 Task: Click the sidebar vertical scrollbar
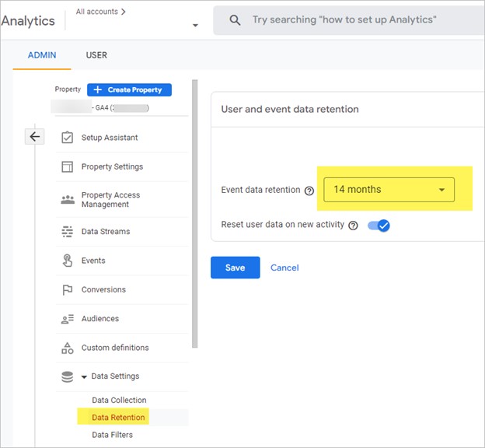click(194, 214)
